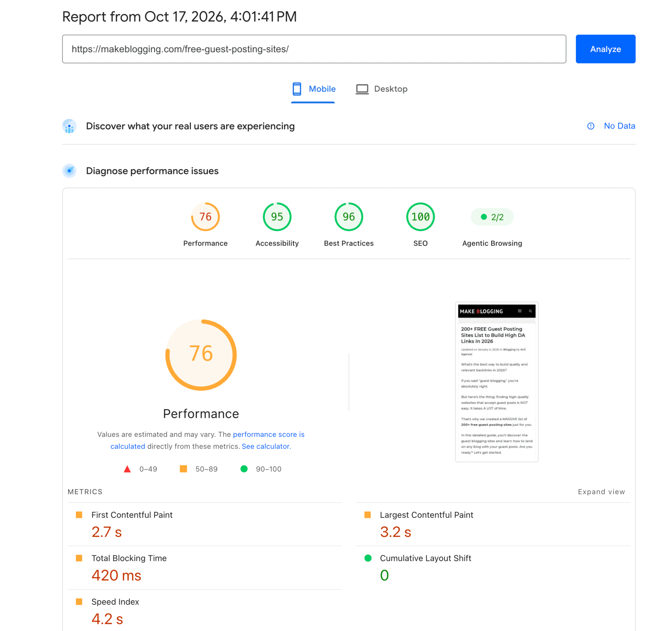Jump to Best Practices score gauge 96
This screenshot has width=672, height=631.
(349, 217)
